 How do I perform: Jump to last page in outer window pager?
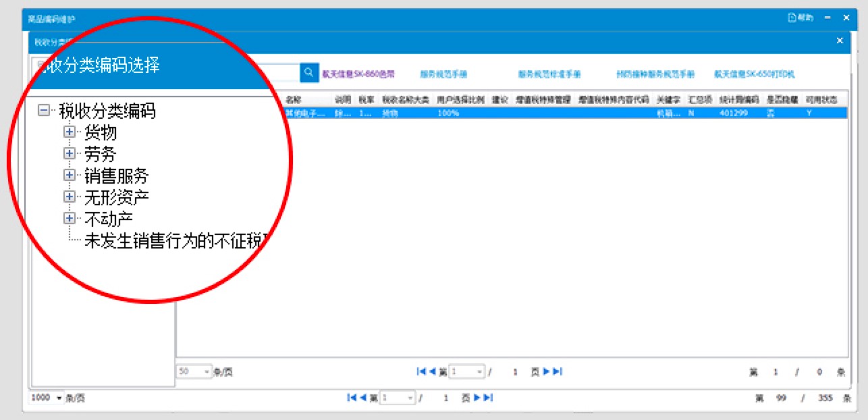coord(488,398)
